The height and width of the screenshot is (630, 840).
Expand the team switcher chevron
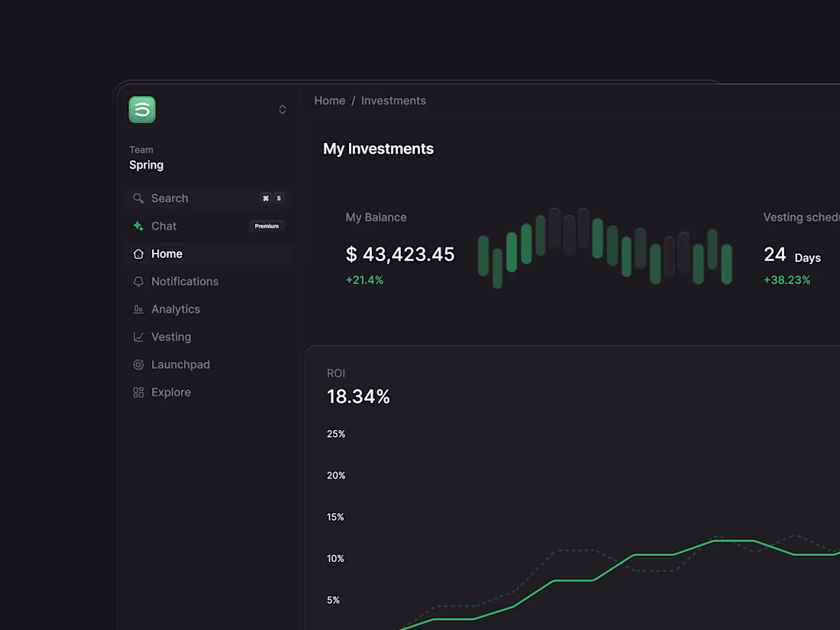coord(282,109)
